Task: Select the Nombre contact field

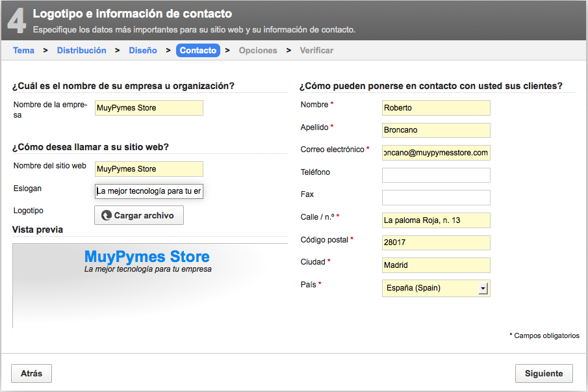Action: [435, 108]
